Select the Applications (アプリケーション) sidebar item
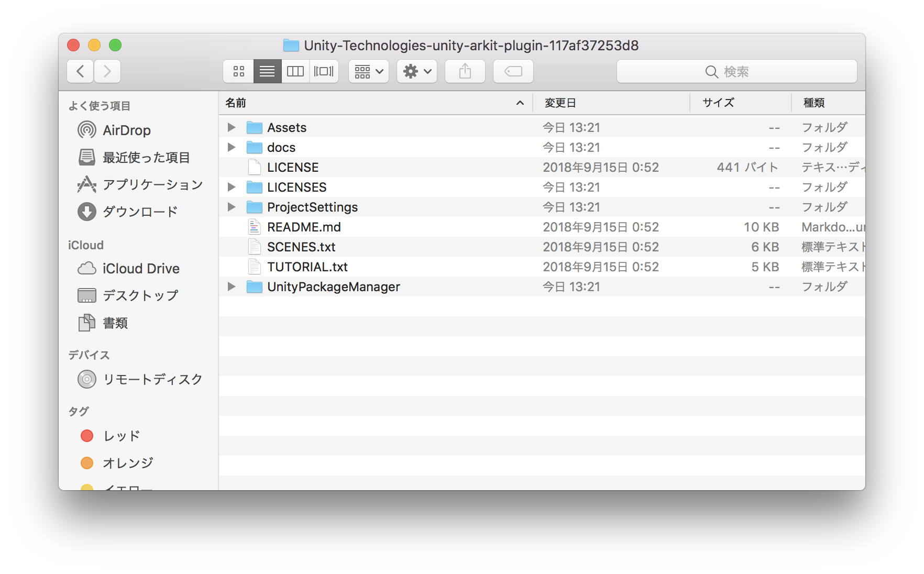 click(x=152, y=185)
